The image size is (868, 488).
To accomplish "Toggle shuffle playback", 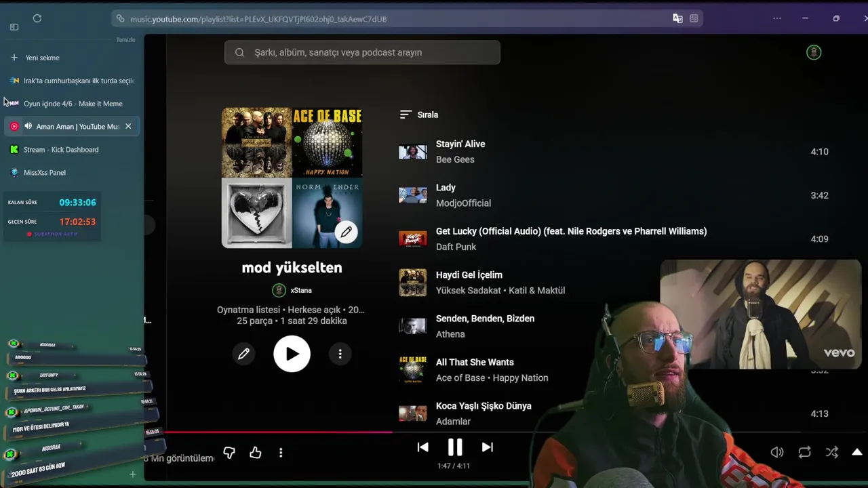I will point(832,452).
